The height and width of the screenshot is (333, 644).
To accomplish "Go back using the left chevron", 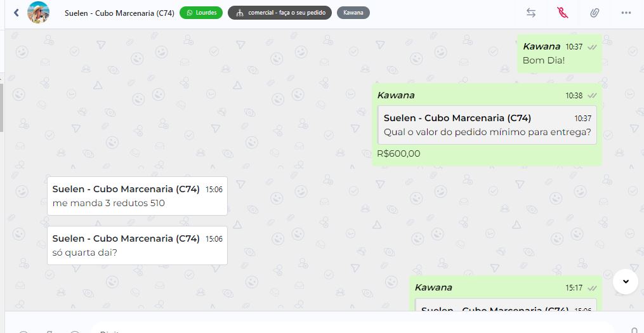I will coord(16,13).
